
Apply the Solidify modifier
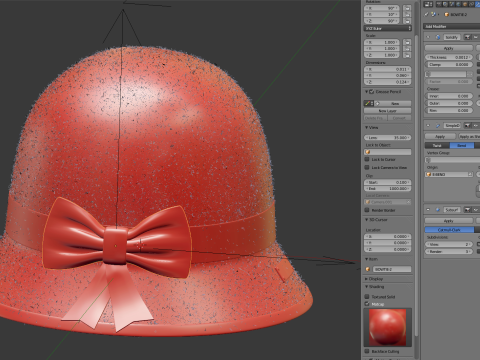point(449,48)
